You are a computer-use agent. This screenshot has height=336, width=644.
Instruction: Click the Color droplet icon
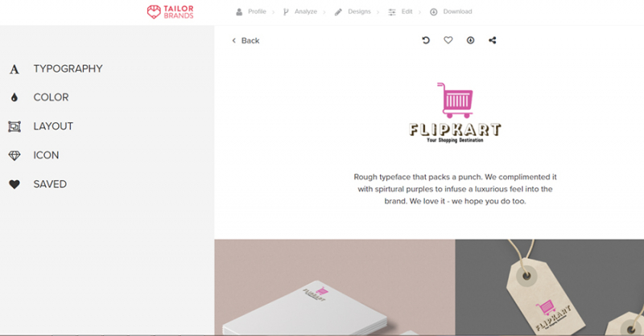(x=14, y=97)
